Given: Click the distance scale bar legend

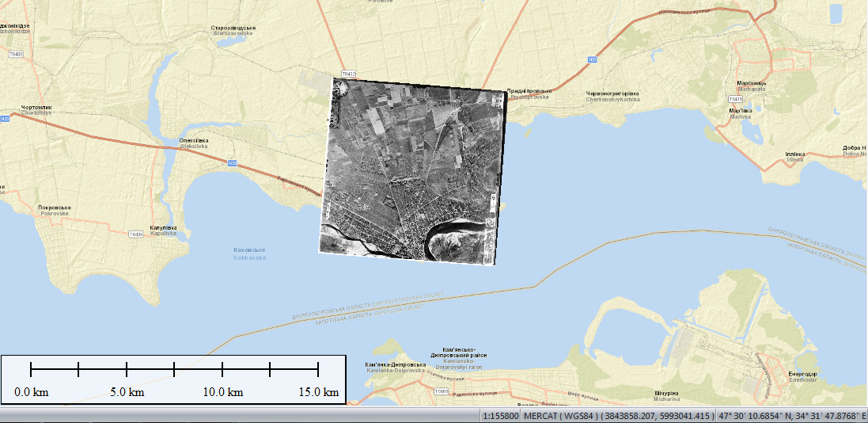Looking at the screenshot, I should (173, 379).
